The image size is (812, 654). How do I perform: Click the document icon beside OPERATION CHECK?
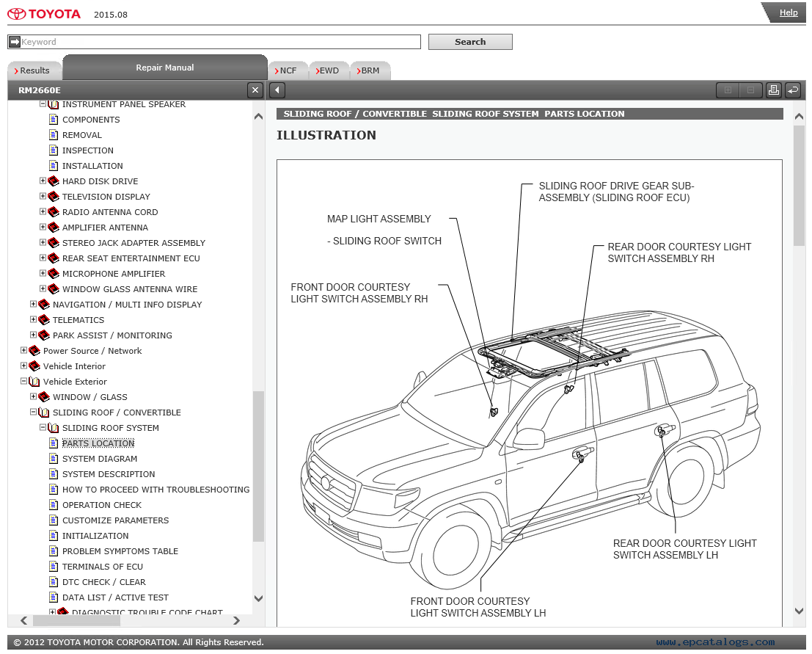pyautogui.click(x=54, y=504)
